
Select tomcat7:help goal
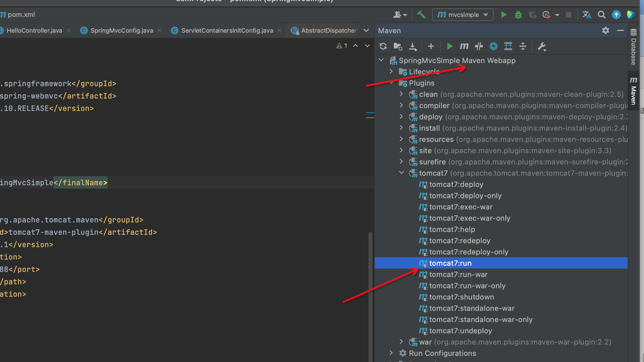[501, 229]
